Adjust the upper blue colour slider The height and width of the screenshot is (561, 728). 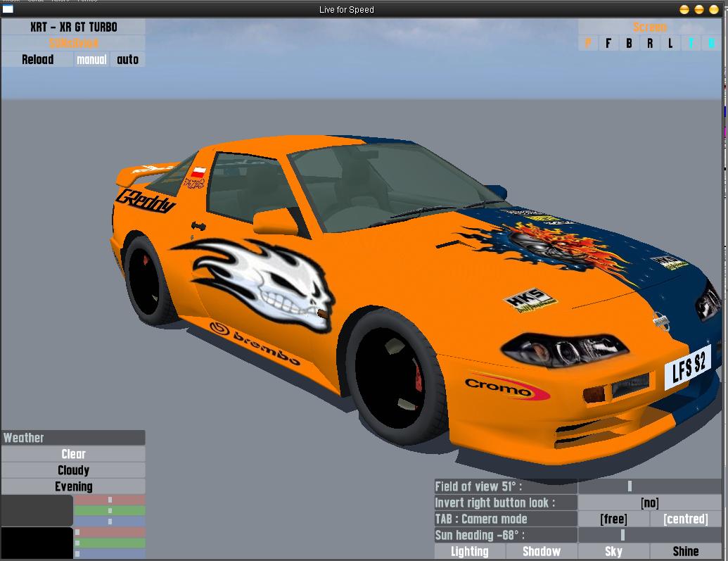[x=110, y=522]
